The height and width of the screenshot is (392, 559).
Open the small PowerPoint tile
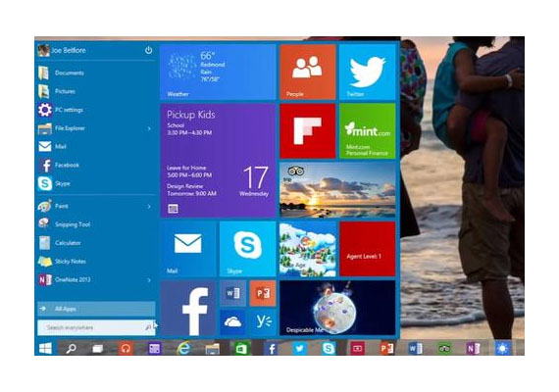click(x=263, y=293)
